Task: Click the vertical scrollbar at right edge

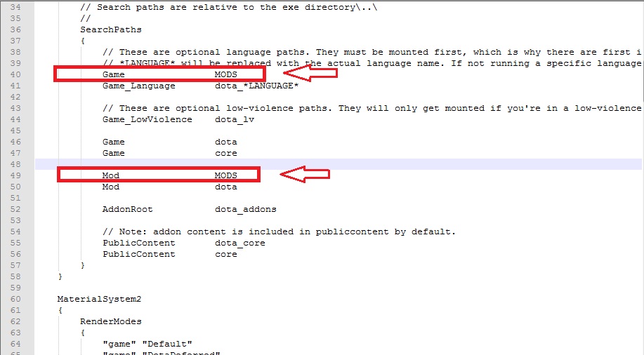Action: pyautogui.click(x=643, y=177)
